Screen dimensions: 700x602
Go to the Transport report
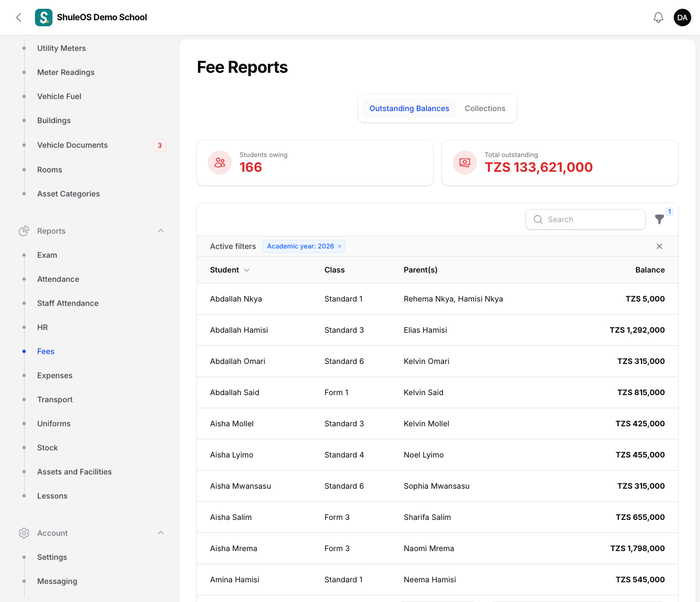pyautogui.click(x=55, y=400)
